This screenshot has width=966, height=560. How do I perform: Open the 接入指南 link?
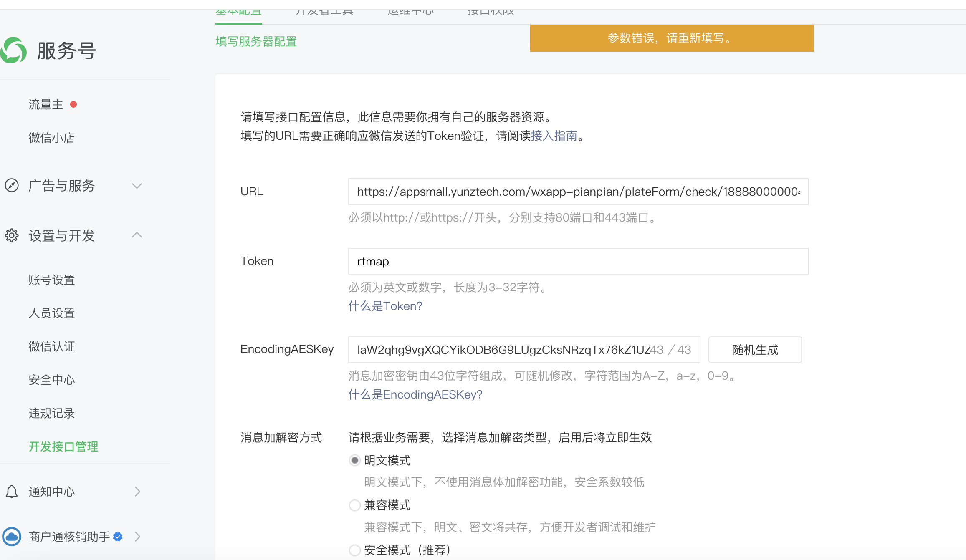point(554,136)
